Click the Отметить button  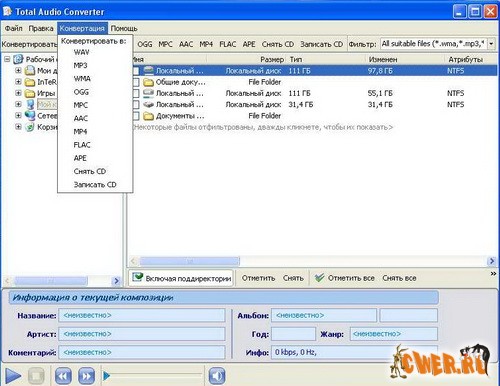tap(258, 278)
